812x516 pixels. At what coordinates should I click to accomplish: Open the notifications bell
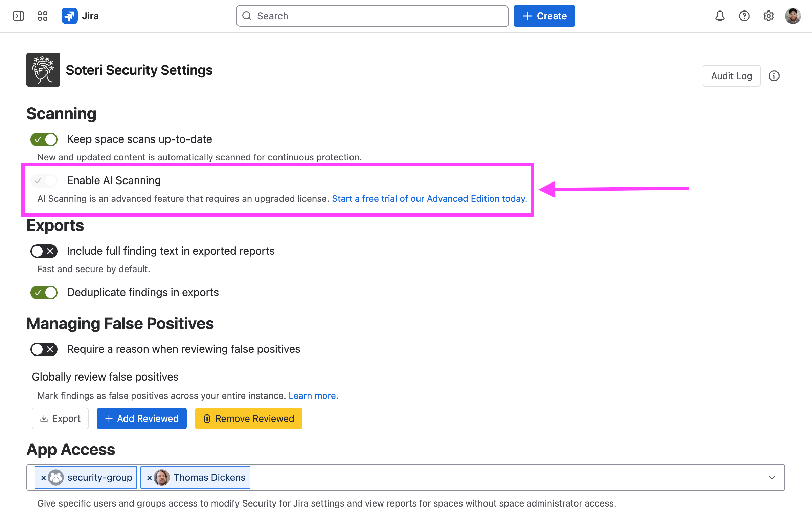click(x=720, y=16)
